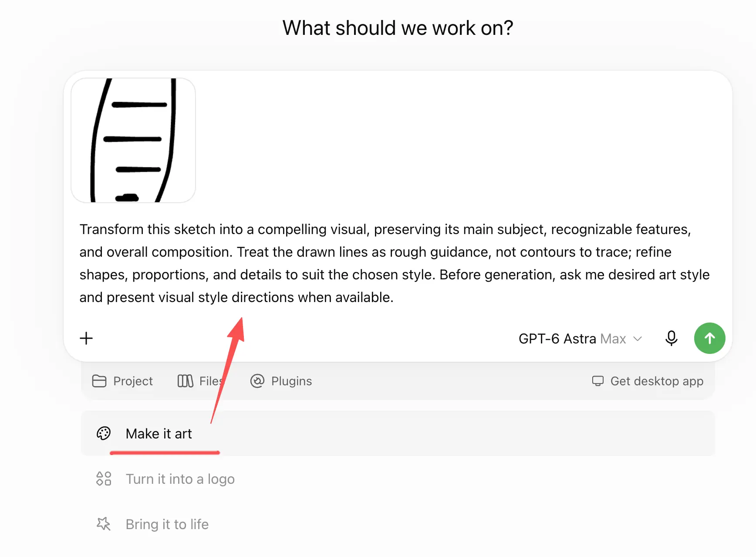Click the shapes icon beside Turn it into a logo
The height and width of the screenshot is (557, 756).
(104, 479)
